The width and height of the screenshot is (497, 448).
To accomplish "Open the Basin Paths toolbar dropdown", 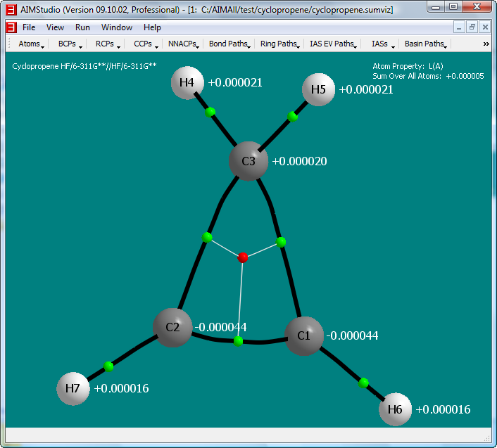I will point(425,44).
